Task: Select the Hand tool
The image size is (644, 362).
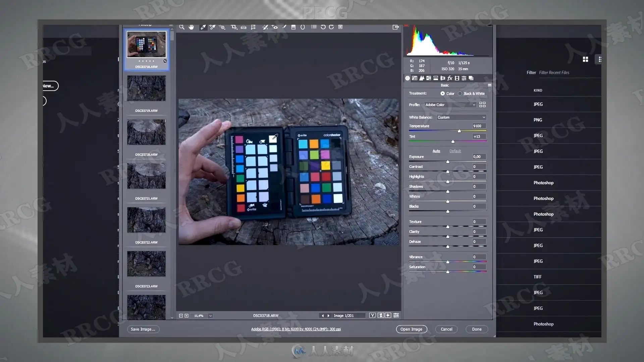Action: (x=191, y=27)
